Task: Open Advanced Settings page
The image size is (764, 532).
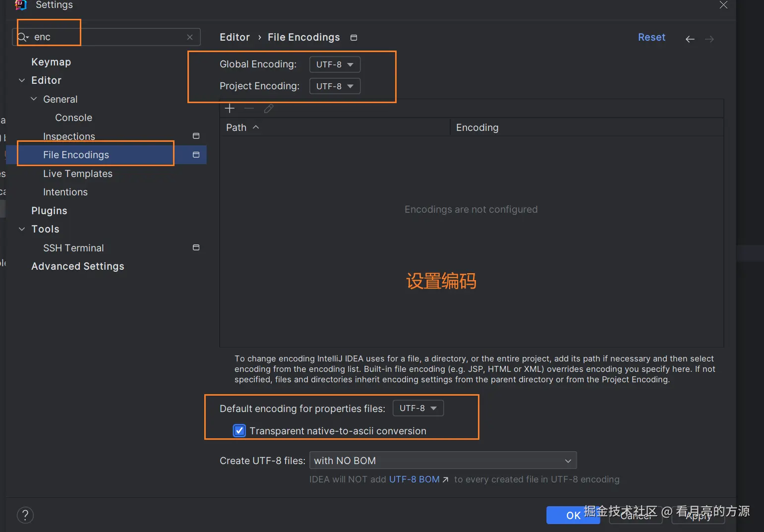Action: click(x=78, y=266)
